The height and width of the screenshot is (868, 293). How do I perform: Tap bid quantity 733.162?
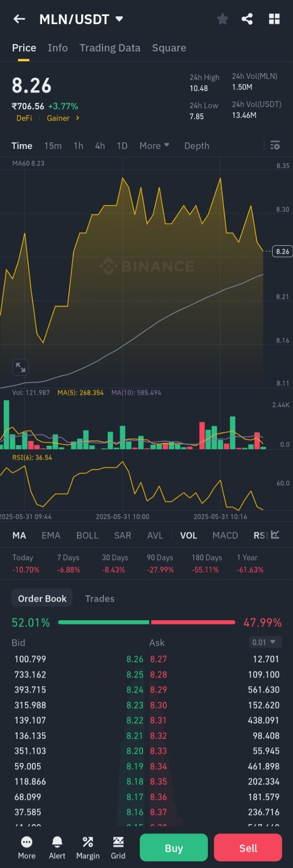30,674
